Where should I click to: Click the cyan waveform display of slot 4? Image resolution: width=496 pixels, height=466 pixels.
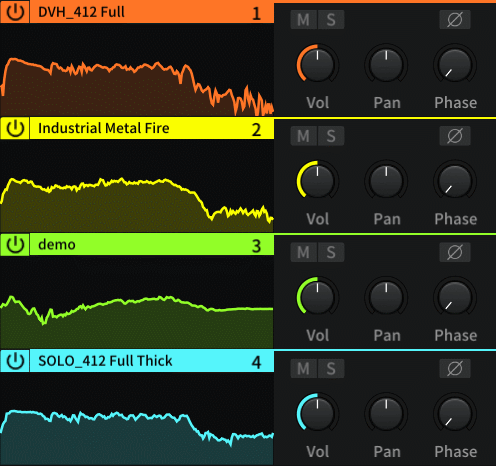(137, 419)
